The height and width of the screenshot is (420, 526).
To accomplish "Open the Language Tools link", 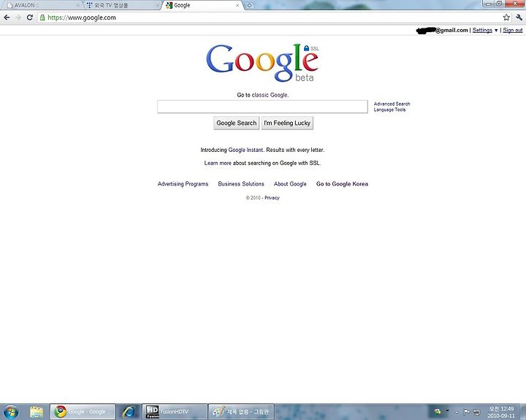I will coord(389,110).
